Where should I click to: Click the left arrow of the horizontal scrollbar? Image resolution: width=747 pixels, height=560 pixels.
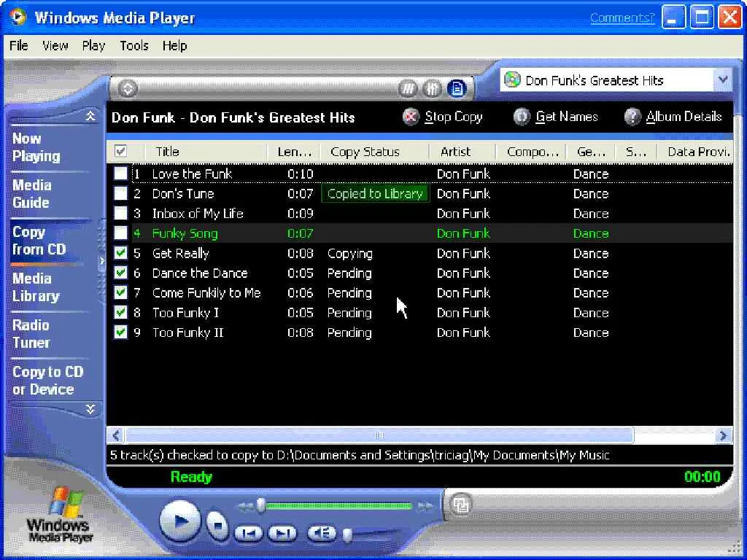116,435
